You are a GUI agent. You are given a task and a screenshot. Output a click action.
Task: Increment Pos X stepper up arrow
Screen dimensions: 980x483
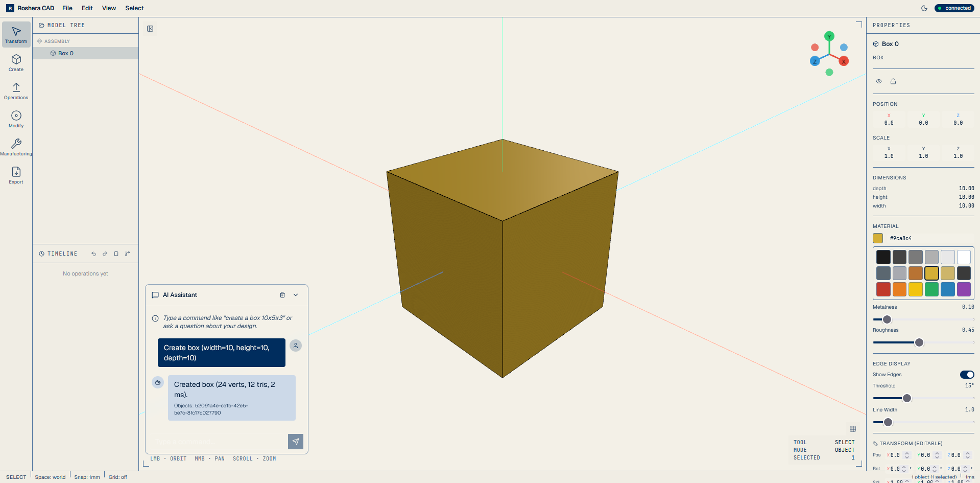point(907,453)
